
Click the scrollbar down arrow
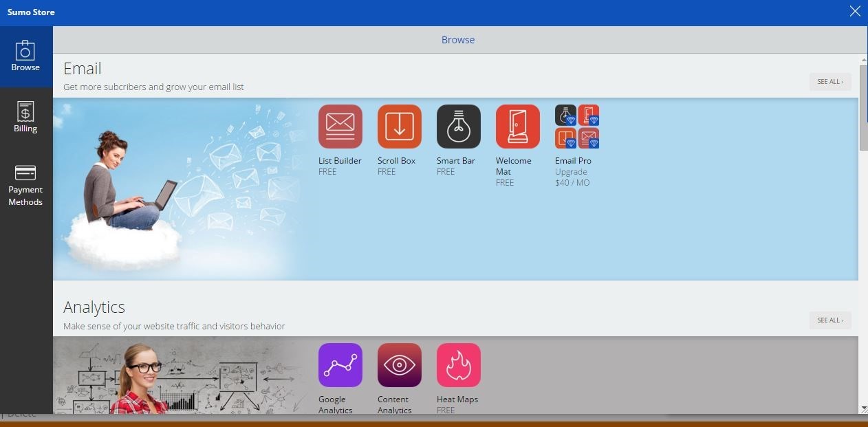pyautogui.click(x=864, y=409)
